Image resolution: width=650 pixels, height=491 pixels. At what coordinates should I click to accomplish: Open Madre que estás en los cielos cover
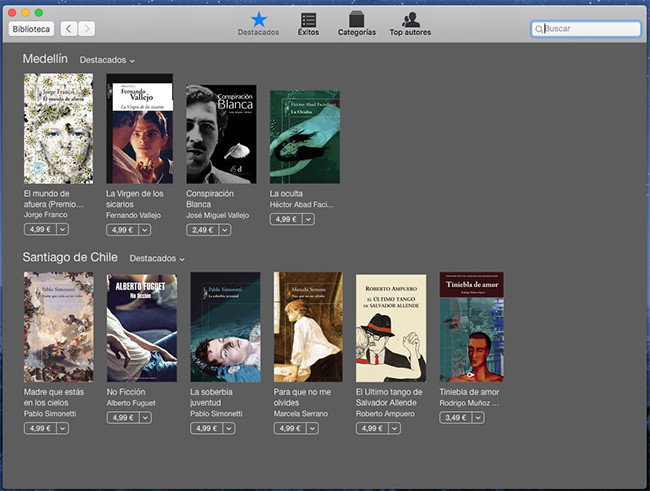pos(58,327)
